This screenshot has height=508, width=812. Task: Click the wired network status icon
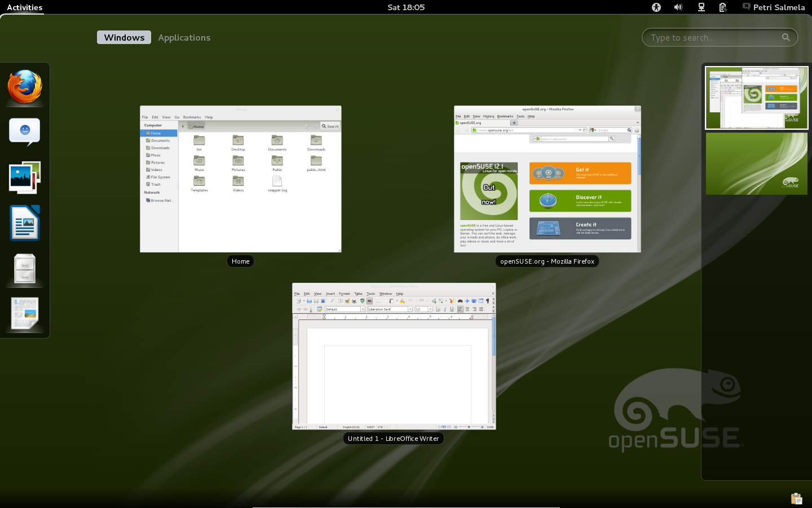(701, 7)
